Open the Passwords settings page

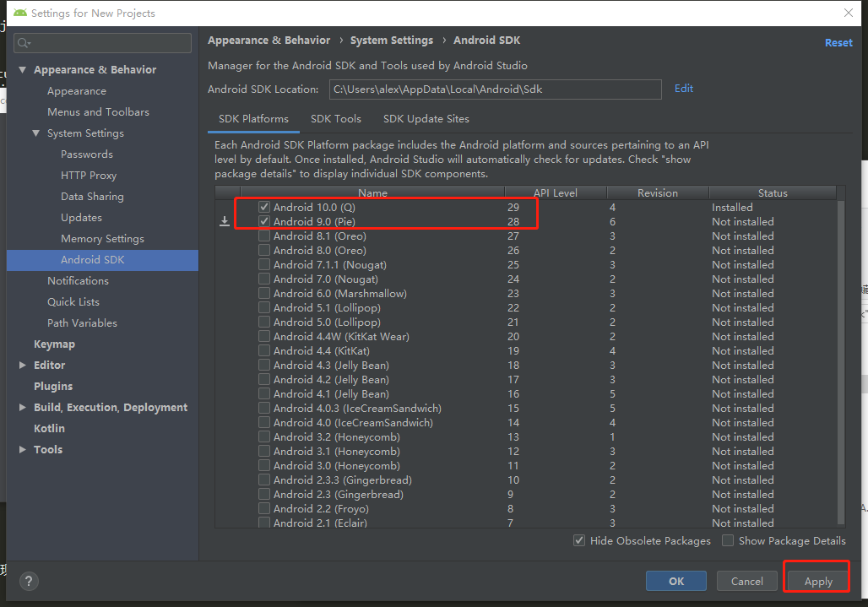pos(87,154)
